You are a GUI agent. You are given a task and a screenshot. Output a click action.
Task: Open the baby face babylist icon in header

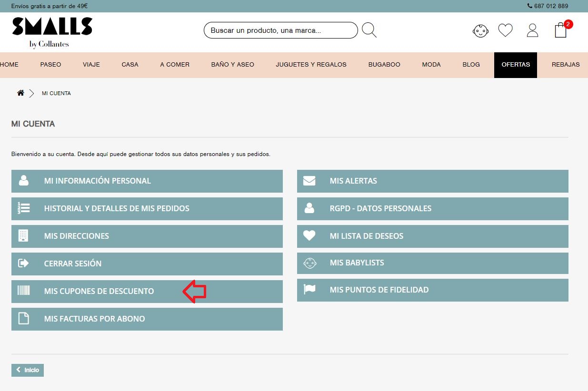480,31
